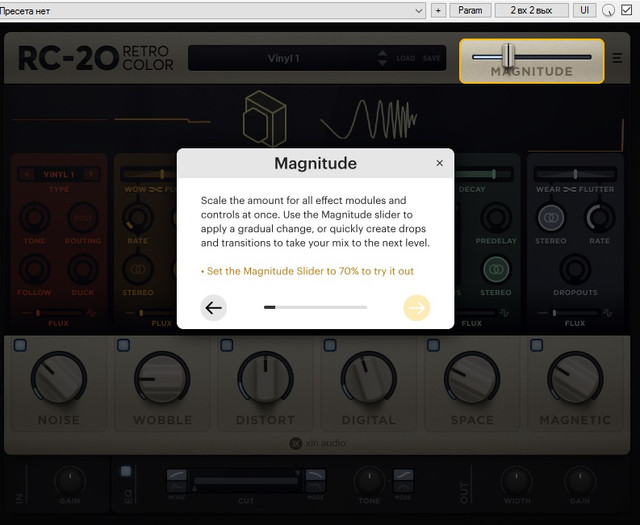Click the WEAR/FLUTTER slider in magnetic module

coord(575,174)
